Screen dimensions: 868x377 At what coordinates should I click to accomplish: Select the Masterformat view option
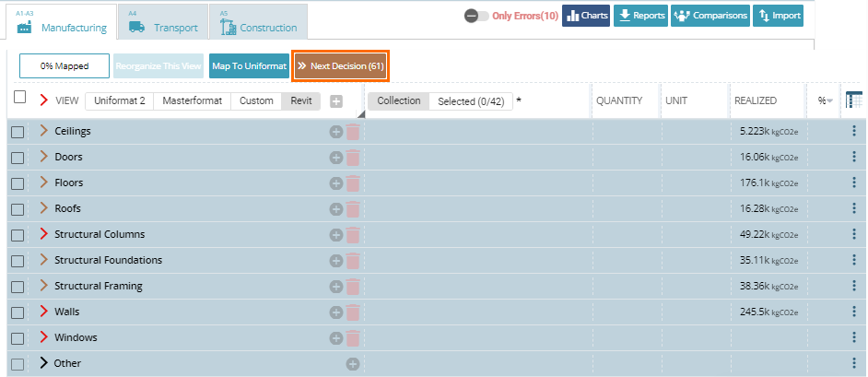[x=192, y=100]
